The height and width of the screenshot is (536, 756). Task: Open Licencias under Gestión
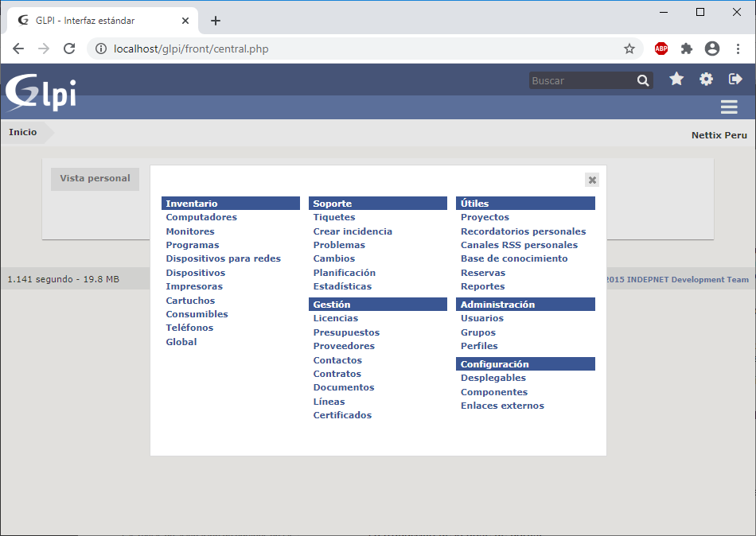(x=336, y=318)
